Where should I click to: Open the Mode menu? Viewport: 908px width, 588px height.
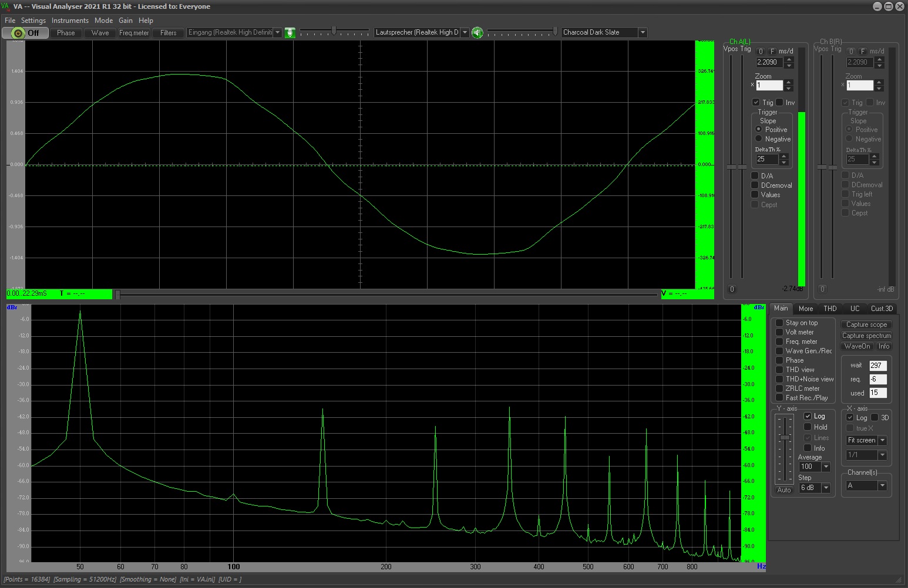coord(103,20)
